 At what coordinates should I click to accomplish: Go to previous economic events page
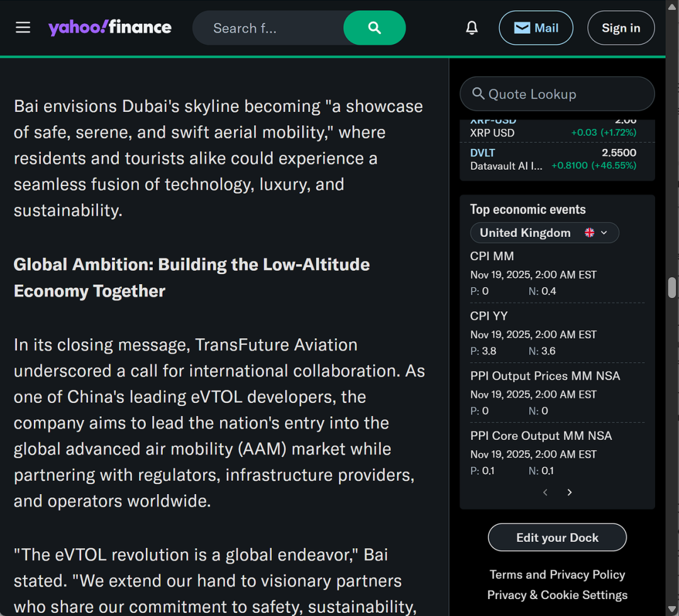click(x=545, y=492)
